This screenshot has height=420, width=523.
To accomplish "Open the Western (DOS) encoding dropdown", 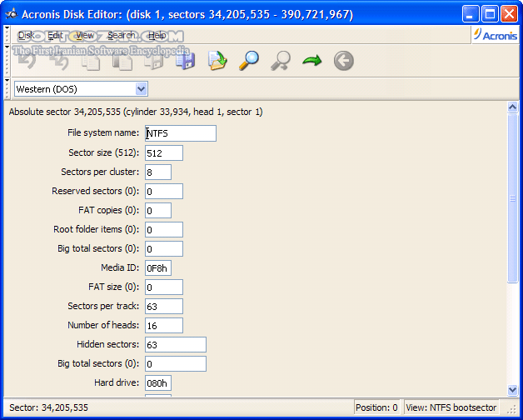I will [x=141, y=88].
